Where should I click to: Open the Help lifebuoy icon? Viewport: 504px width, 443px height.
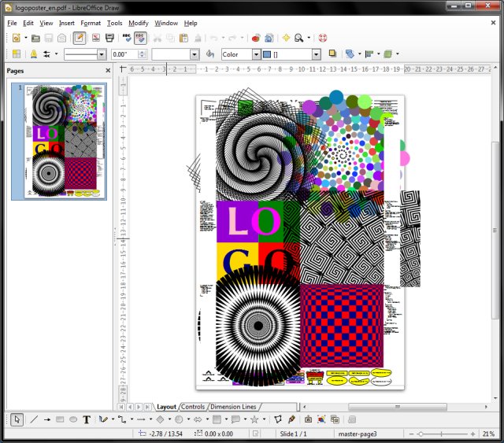click(322, 38)
